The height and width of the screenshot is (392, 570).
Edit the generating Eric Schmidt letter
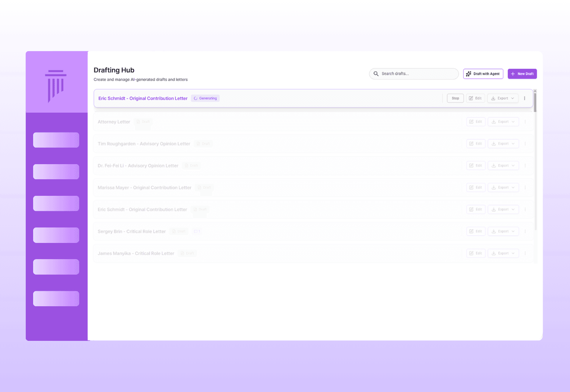[x=475, y=98]
